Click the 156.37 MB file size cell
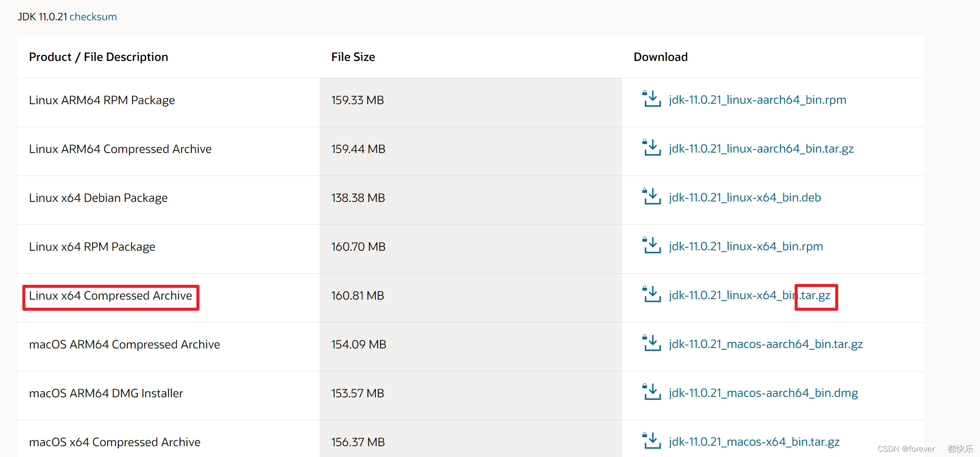Screen dimensions: 980x457 (471, 438)
